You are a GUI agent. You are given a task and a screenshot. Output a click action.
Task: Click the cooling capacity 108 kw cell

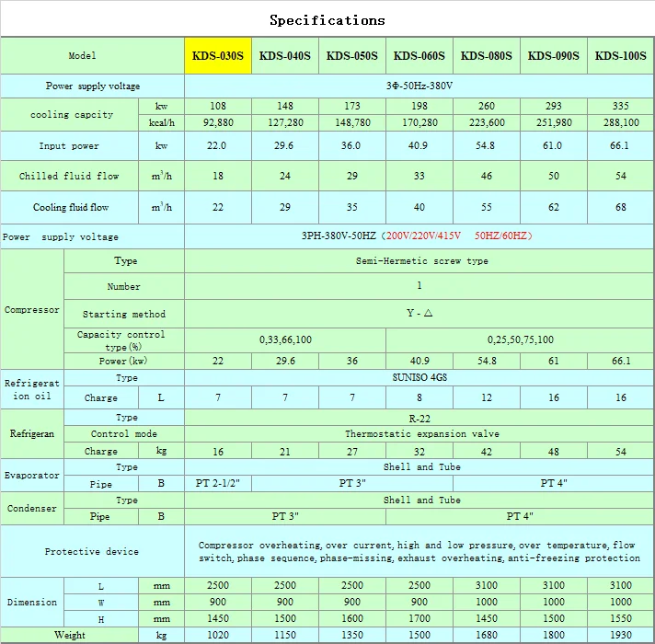[218, 106]
